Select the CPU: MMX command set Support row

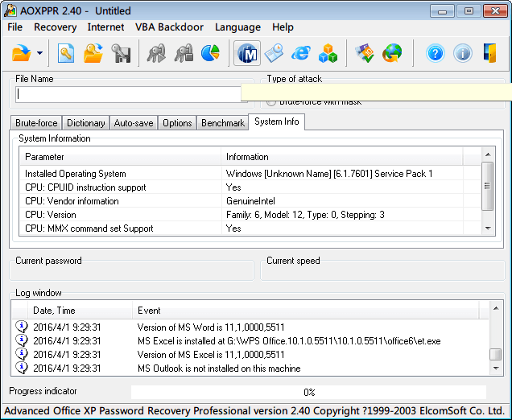(250, 229)
